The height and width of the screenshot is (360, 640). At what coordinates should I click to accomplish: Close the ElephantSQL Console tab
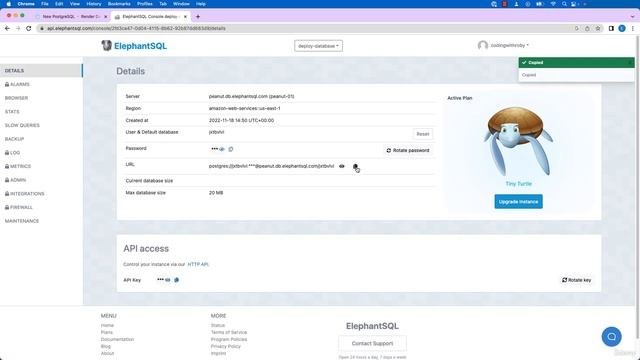tap(185, 17)
